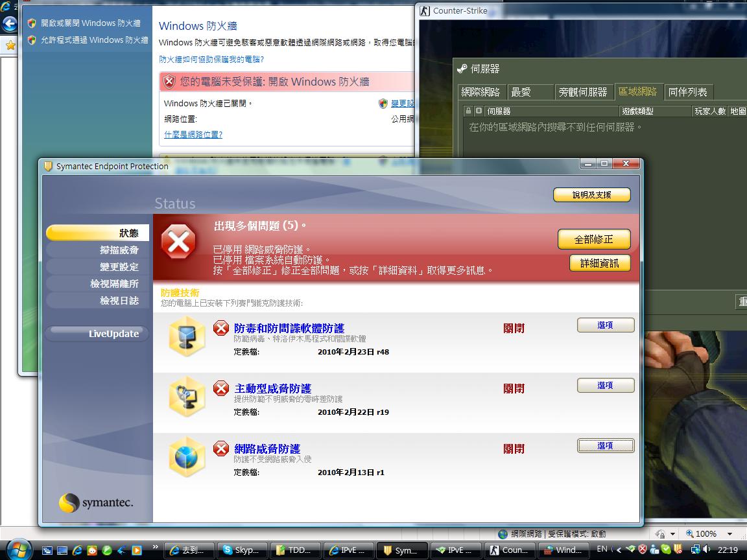Click the Windows Start orb

(19, 549)
